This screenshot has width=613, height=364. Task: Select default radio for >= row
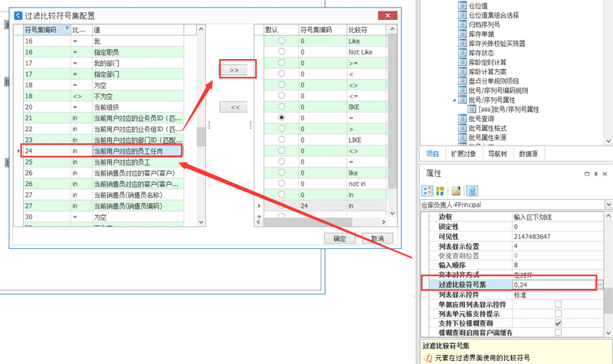(x=281, y=63)
